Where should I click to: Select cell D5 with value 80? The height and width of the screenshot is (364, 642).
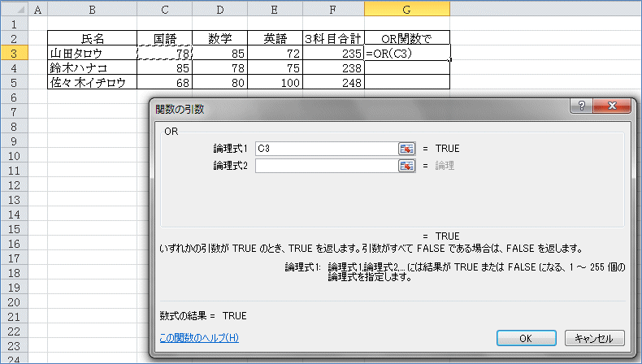[220, 83]
